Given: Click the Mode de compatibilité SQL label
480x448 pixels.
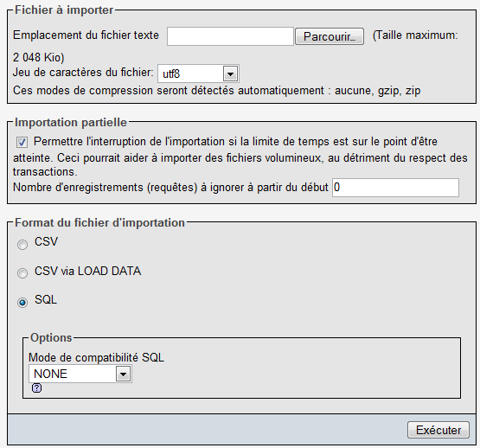Looking at the screenshot, I should [96, 357].
